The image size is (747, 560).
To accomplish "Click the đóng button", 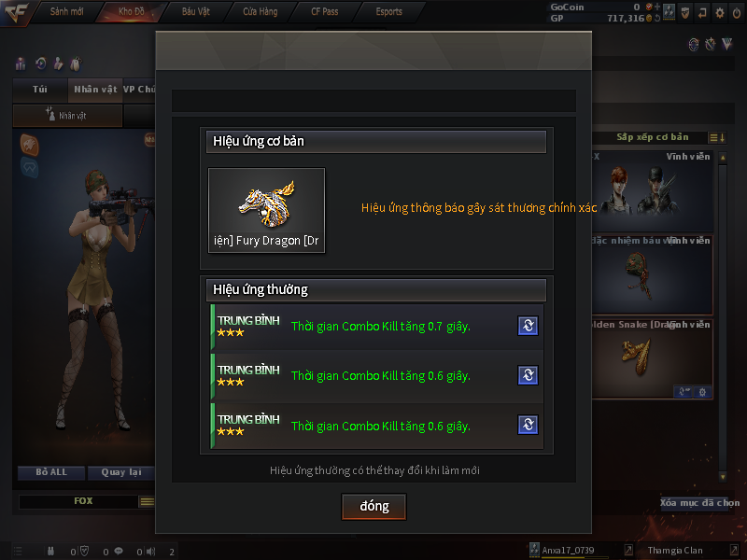I will click(x=374, y=506).
